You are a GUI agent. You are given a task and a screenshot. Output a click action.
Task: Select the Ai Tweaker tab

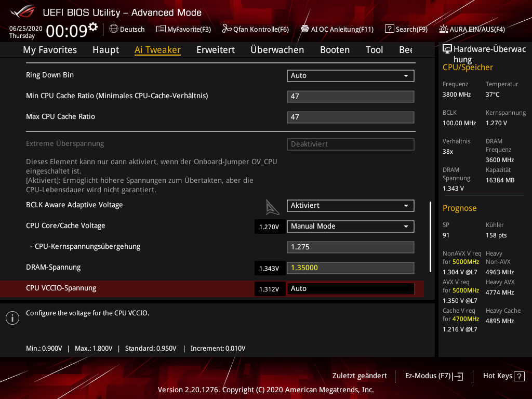[x=157, y=50]
